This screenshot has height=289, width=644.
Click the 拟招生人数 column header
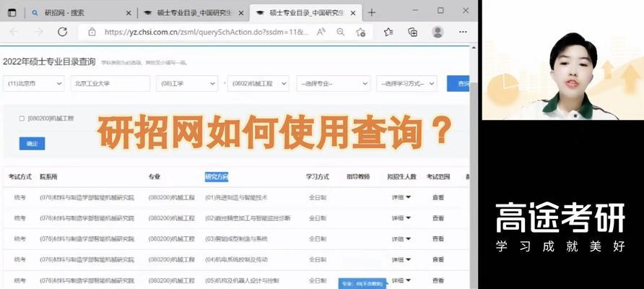tap(401, 177)
